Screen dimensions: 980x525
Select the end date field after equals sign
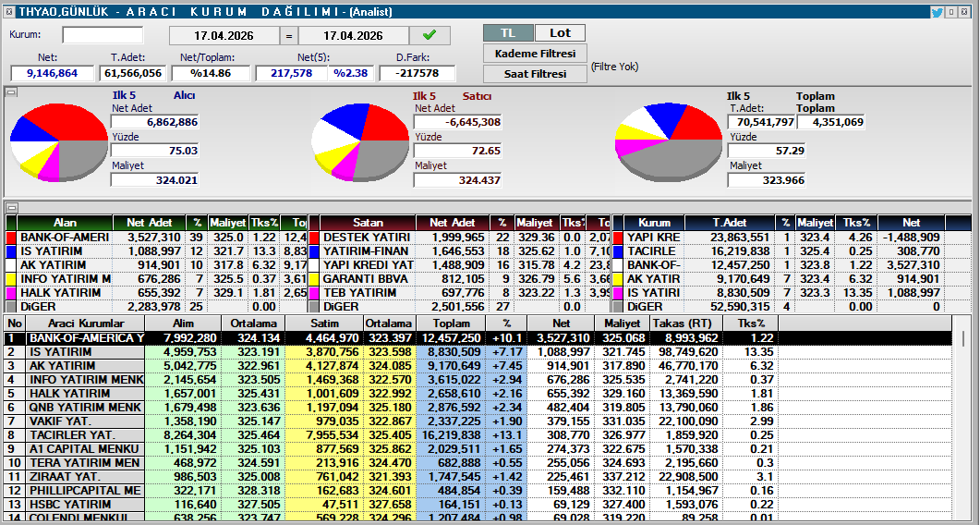click(353, 36)
